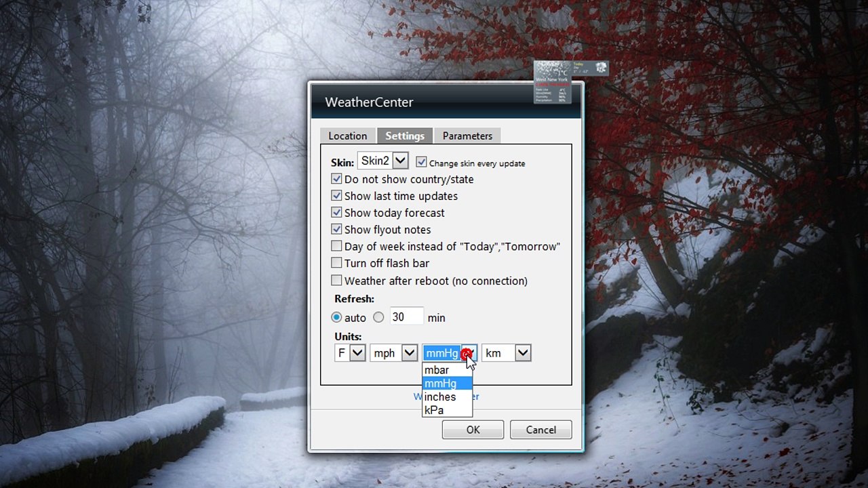
Task: Click the refresh interval field showing 30
Action: [406, 317]
